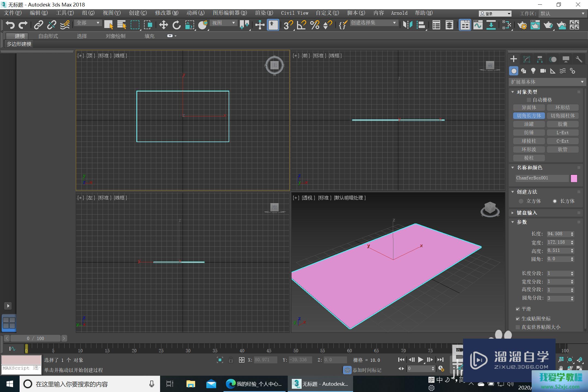Enable the 自动栅格 checkbox
This screenshot has width=588, height=392.
pyautogui.click(x=529, y=100)
